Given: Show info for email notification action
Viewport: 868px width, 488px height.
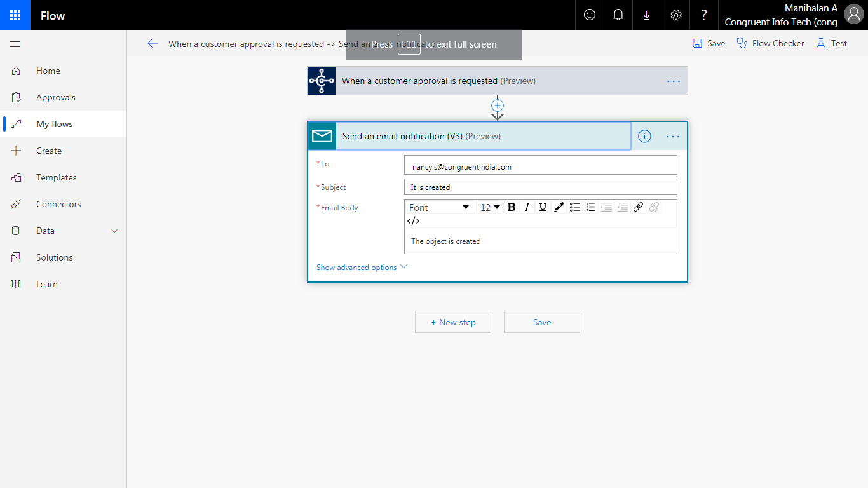Looking at the screenshot, I should click(644, 136).
